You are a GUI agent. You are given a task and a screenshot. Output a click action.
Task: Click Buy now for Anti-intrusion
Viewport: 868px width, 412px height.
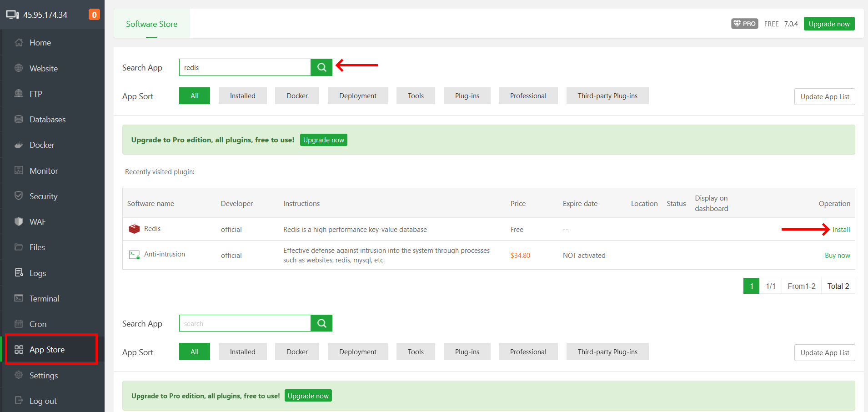(838, 255)
